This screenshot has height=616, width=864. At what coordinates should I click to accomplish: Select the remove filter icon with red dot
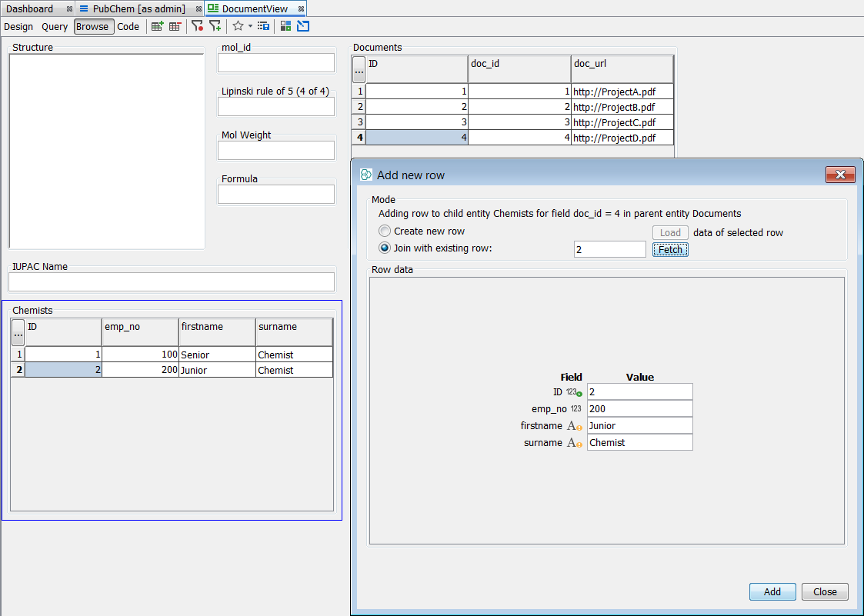(x=197, y=25)
